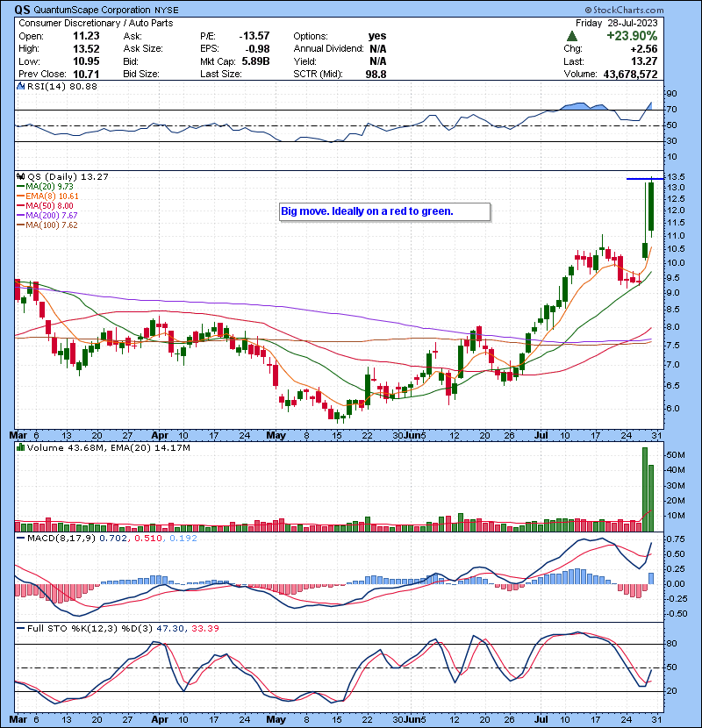Select the MA(20) 9.73 legend entry
Image resolution: width=702 pixels, height=728 pixels.
click(x=45, y=186)
